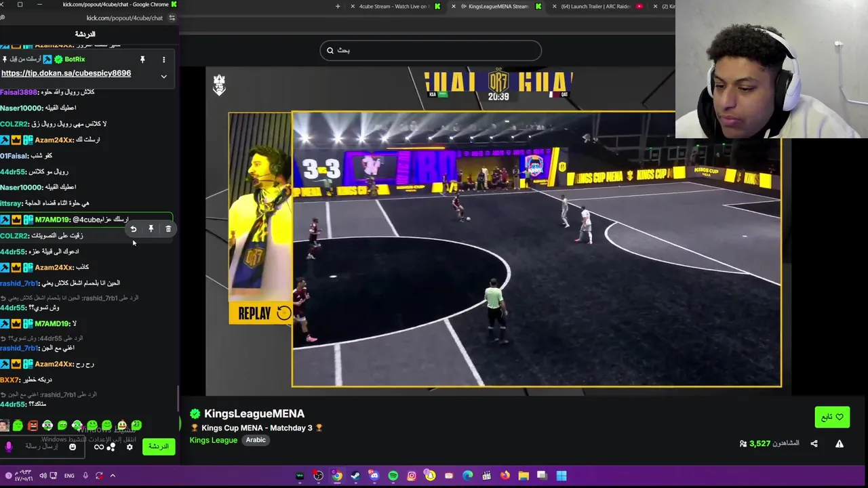Screen dimensions: 868x488
Task: Open OBS Studio from the taskbar
Action: (x=318, y=476)
